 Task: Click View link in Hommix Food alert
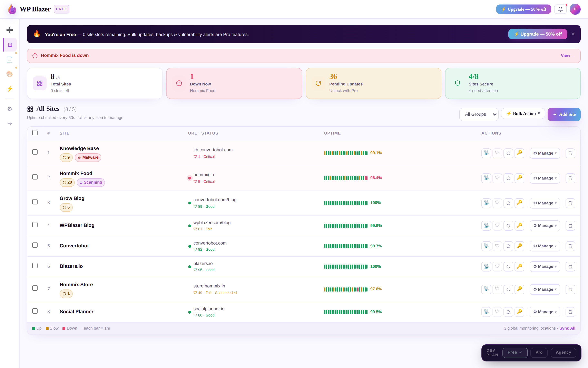568,55
